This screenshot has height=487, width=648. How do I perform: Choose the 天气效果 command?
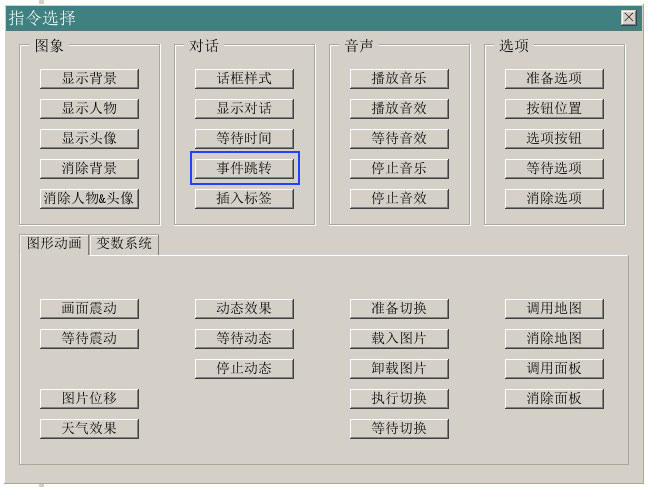coord(89,429)
